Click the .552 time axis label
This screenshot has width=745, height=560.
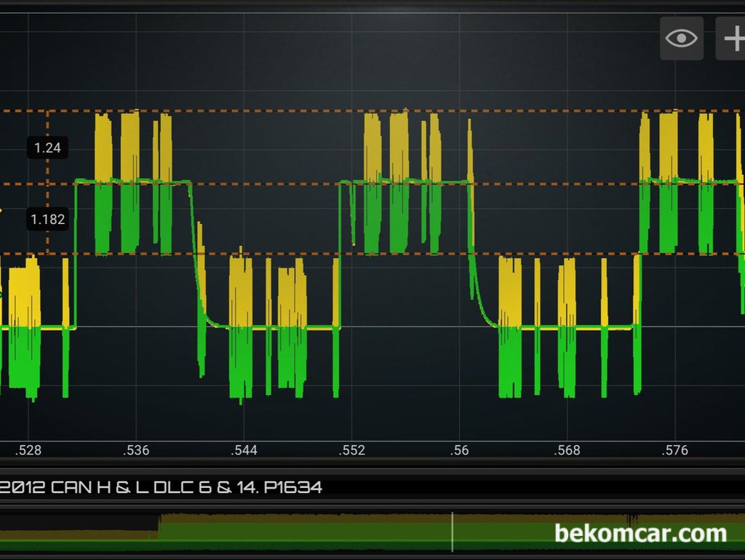click(x=351, y=450)
